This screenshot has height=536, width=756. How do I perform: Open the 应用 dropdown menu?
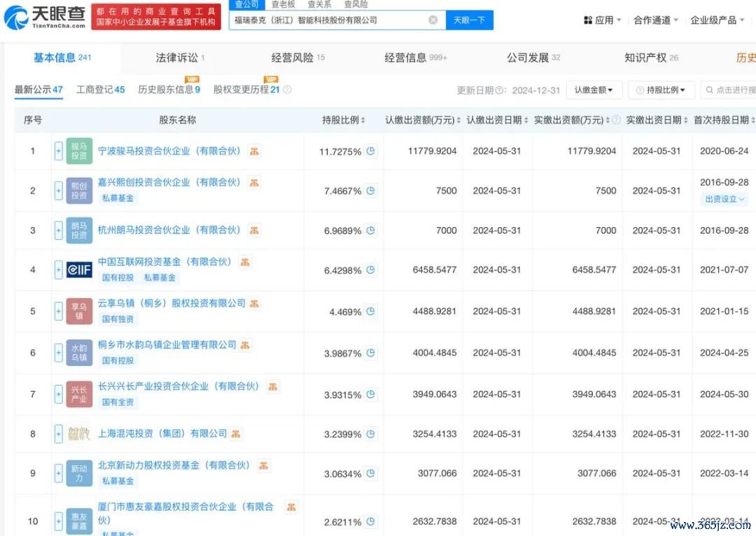(602, 20)
